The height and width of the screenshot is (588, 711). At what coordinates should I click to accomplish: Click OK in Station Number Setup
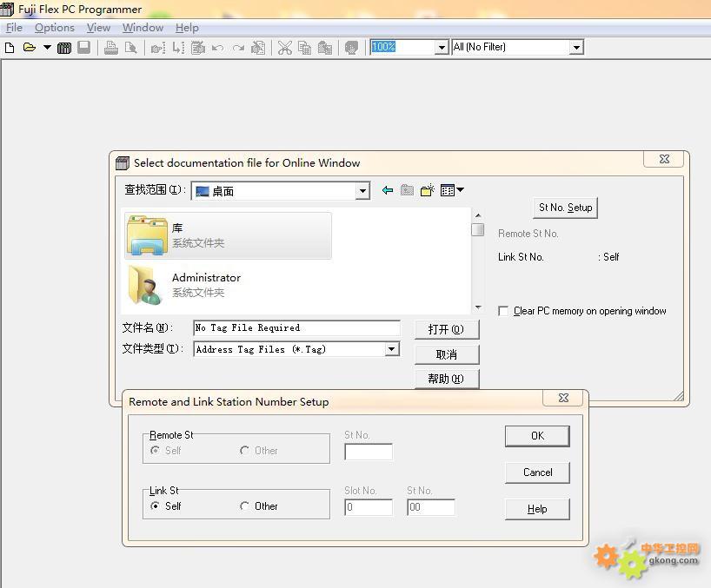pos(537,436)
